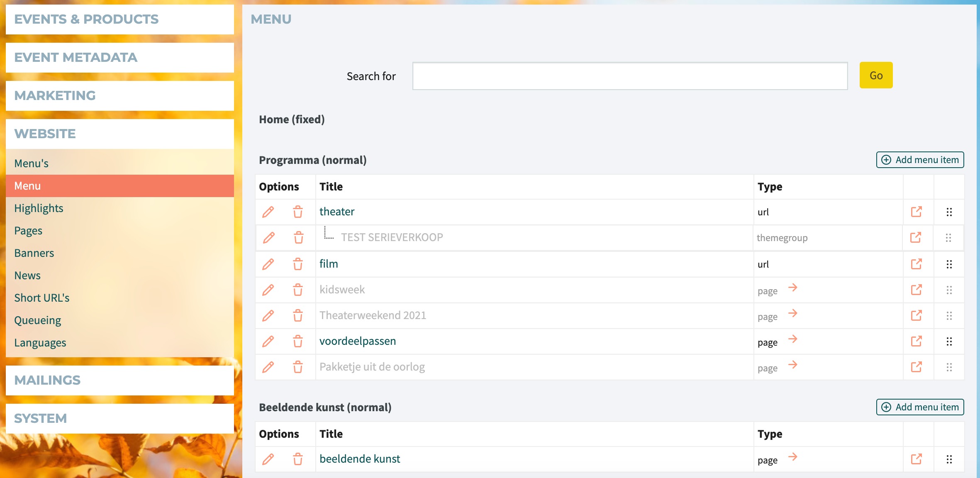Delete TEST SERIEVERKOOP submenu item

[x=299, y=238]
